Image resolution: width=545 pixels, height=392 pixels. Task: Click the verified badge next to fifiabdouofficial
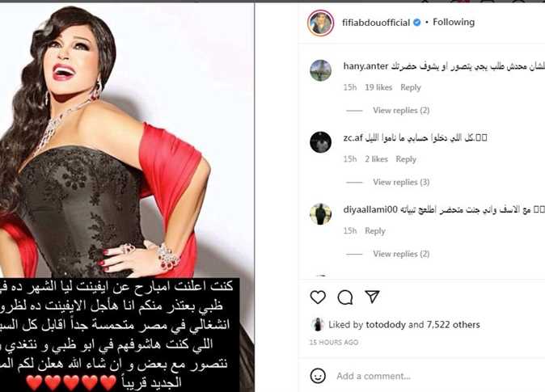pos(416,23)
